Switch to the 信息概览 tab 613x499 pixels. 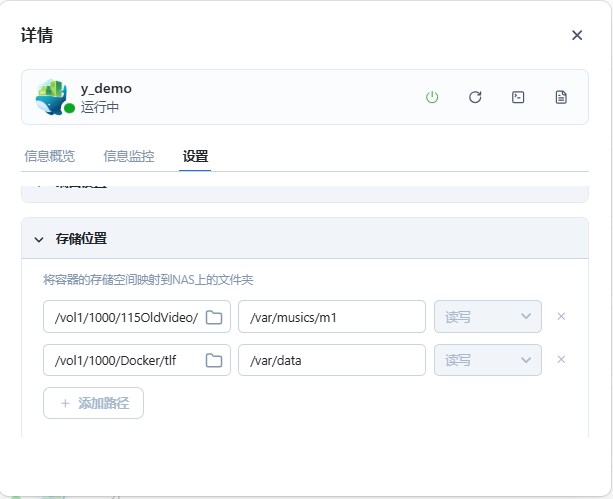pyautogui.click(x=49, y=156)
